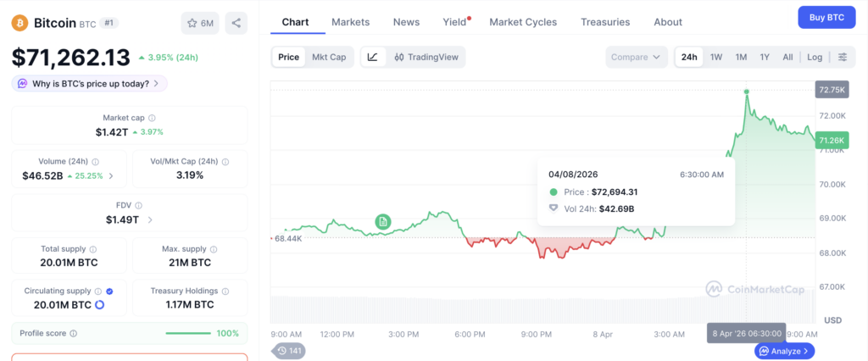Click the Profile score progress bar
The width and height of the screenshot is (868, 361).
click(188, 333)
